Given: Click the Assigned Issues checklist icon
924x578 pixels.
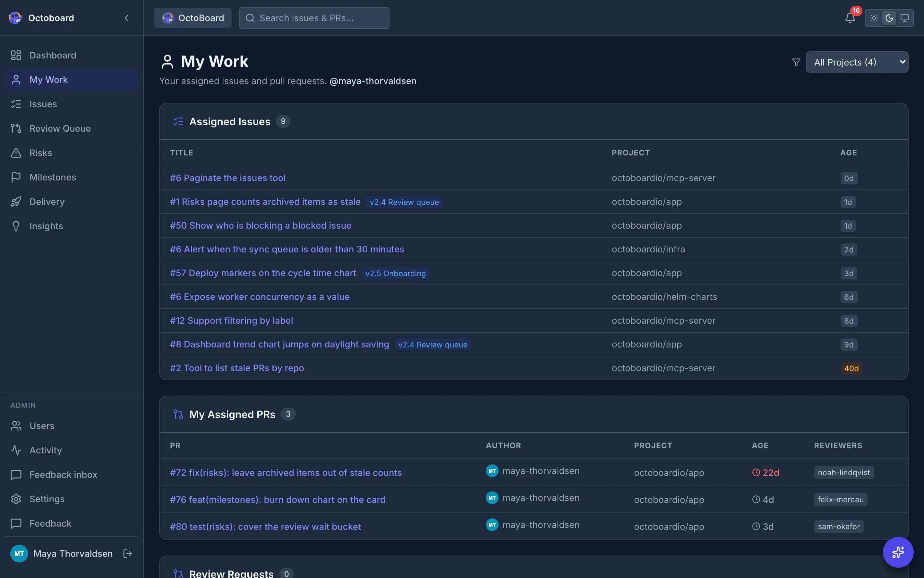Looking at the screenshot, I should (x=178, y=122).
